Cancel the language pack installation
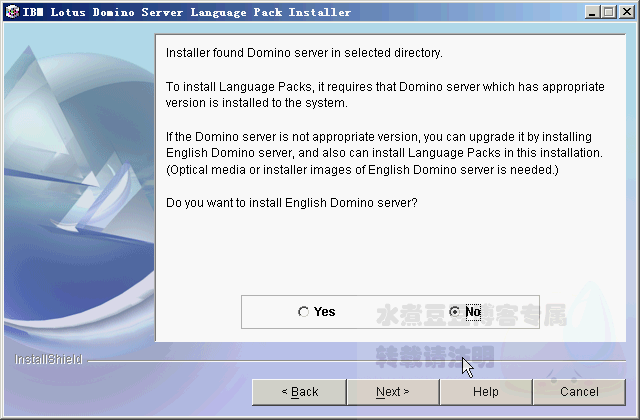The width and height of the screenshot is (640, 420). [x=579, y=392]
